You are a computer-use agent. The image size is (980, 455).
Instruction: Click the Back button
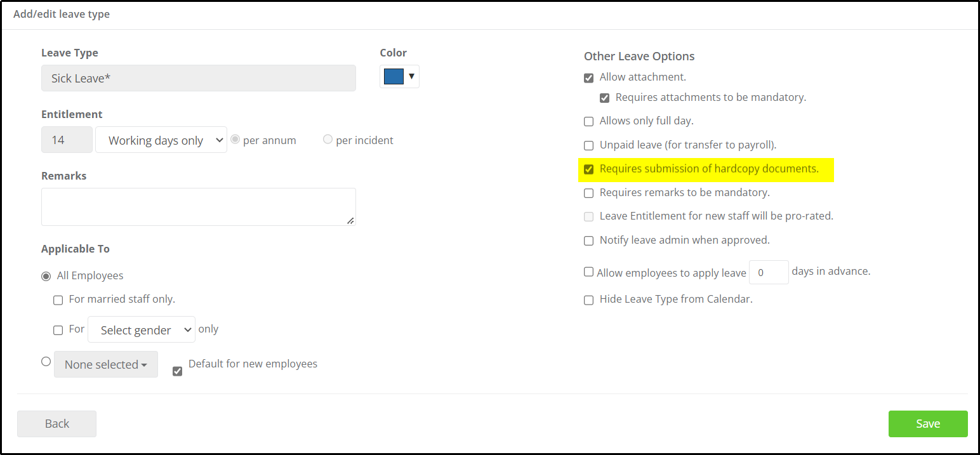point(56,424)
